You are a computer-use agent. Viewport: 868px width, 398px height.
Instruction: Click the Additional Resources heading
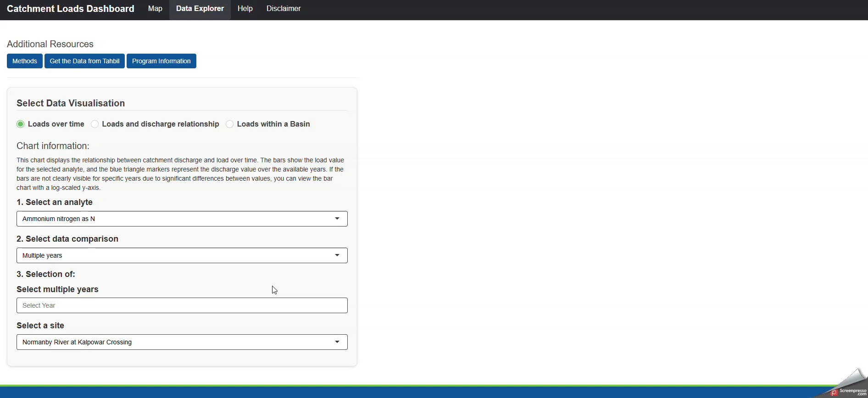coord(50,44)
